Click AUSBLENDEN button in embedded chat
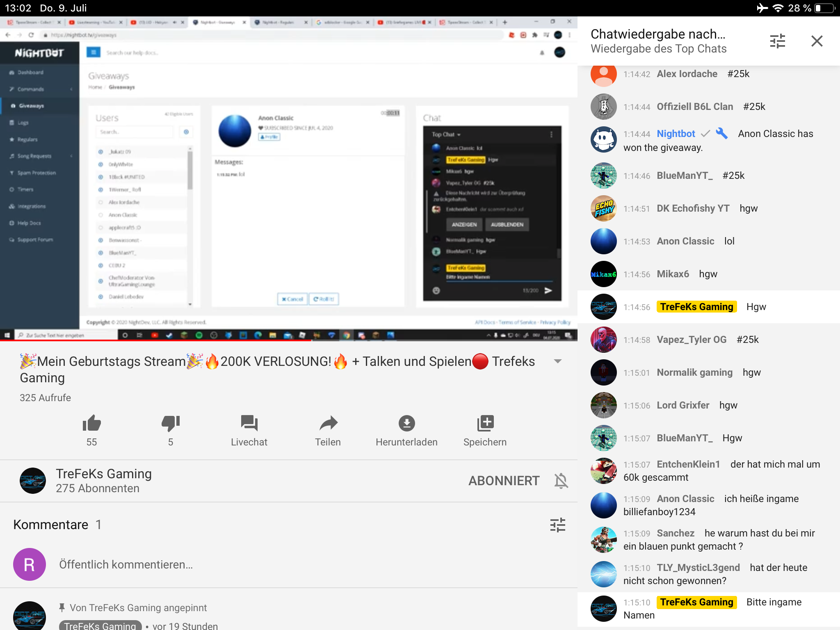 point(507,225)
